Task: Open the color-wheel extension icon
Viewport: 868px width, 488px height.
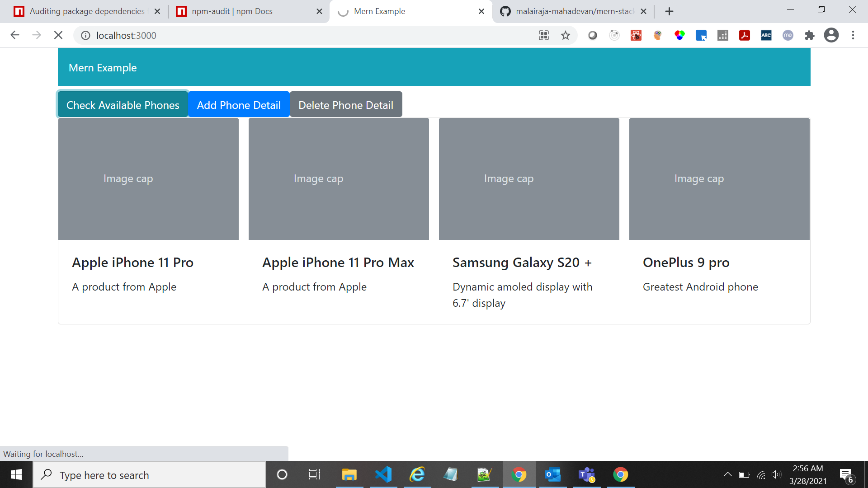Action: point(679,35)
